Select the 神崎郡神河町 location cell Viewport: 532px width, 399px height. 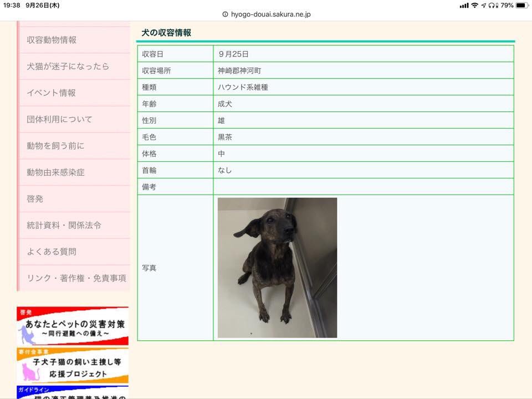(x=364, y=70)
